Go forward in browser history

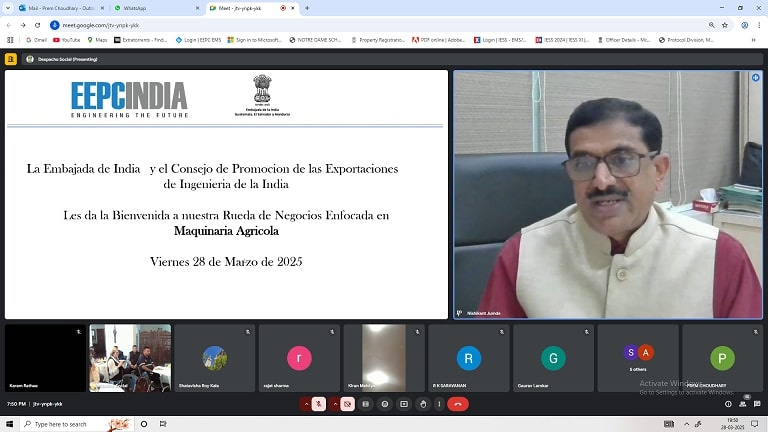tap(23, 25)
